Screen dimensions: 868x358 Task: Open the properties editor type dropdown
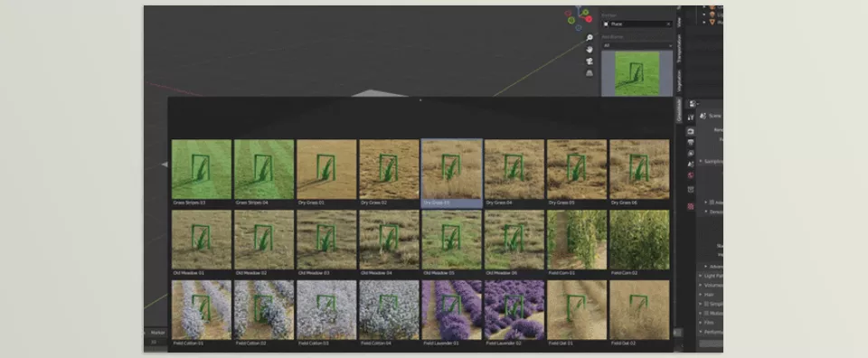coord(693,103)
